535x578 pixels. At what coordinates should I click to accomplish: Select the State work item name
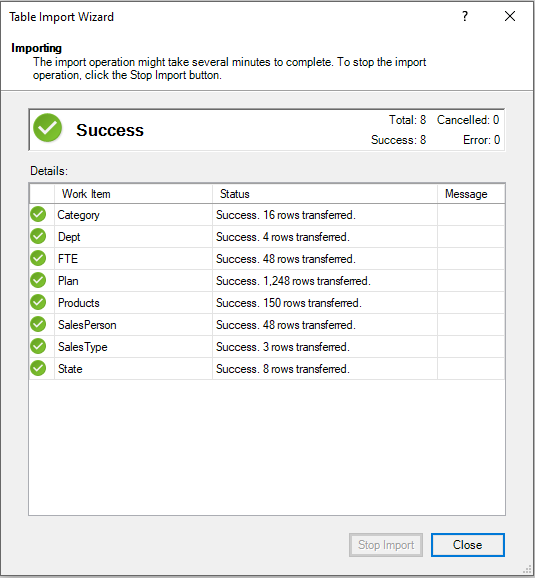coord(70,369)
